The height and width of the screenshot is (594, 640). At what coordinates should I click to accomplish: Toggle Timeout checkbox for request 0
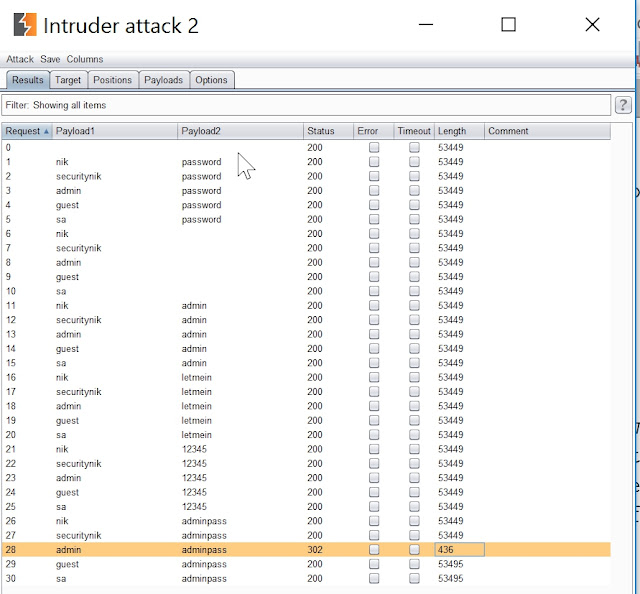414,147
